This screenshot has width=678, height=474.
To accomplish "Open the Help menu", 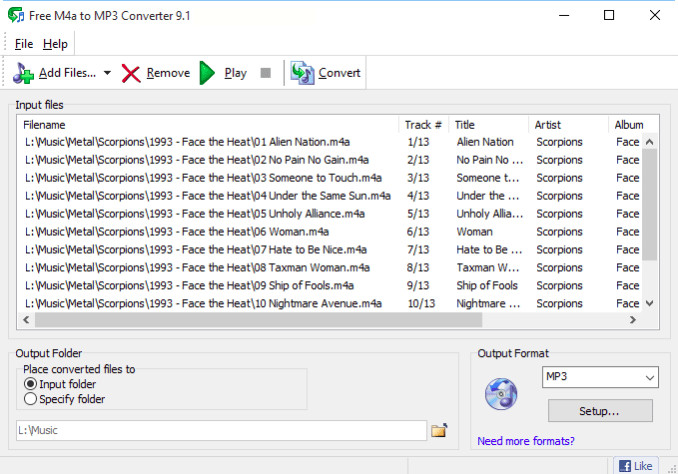I will point(55,44).
